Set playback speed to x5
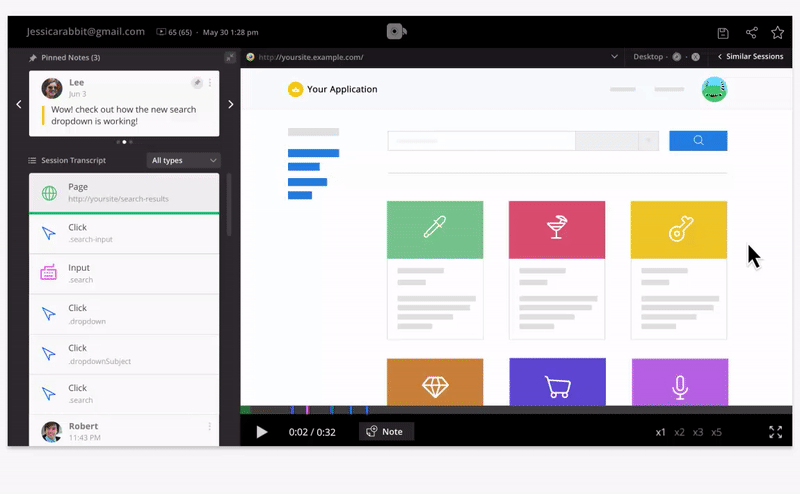Viewport: 800px width, 494px height. (x=716, y=433)
